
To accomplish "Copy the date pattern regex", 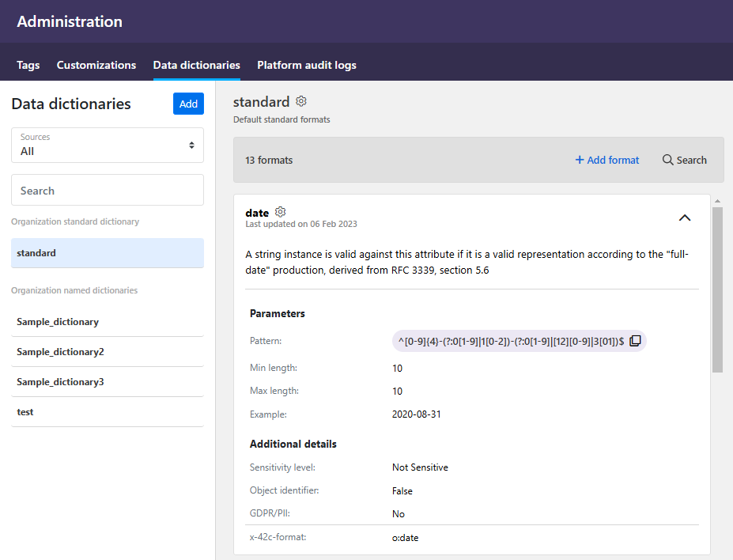I will (x=635, y=341).
